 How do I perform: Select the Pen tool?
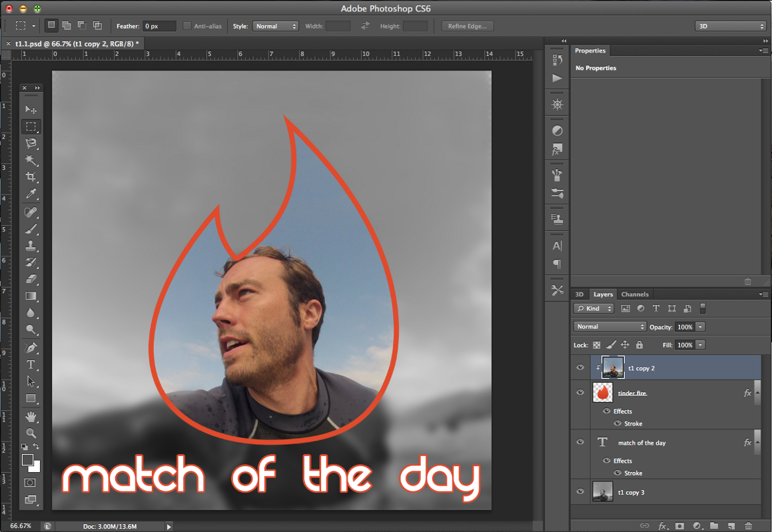tap(31, 348)
